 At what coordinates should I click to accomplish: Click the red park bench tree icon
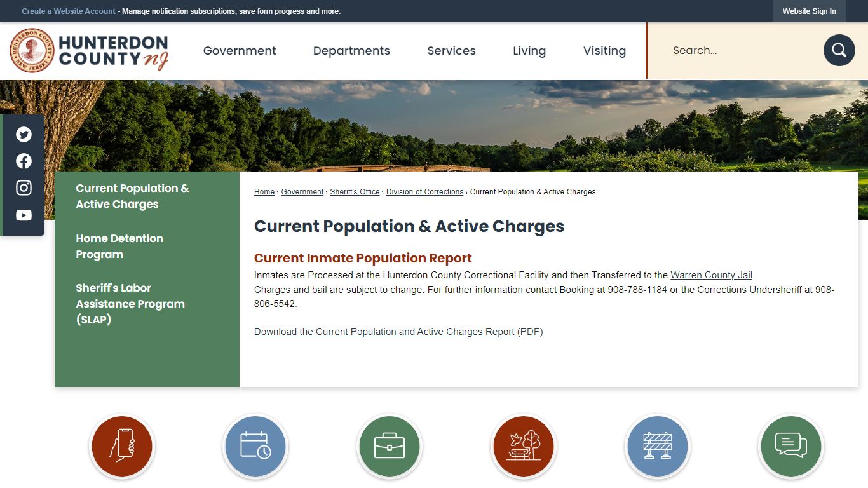[524, 447]
